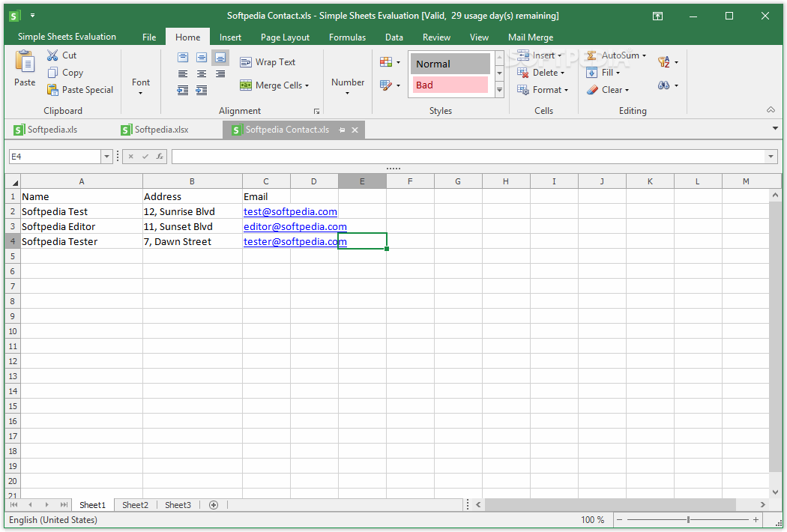Add a new sheet
Screen dimensions: 787x532
[x=214, y=505]
